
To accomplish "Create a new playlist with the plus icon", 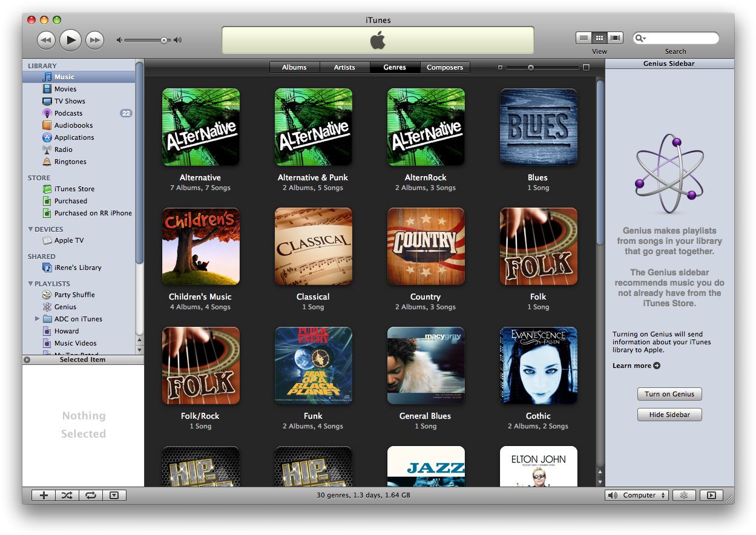I will [43, 495].
